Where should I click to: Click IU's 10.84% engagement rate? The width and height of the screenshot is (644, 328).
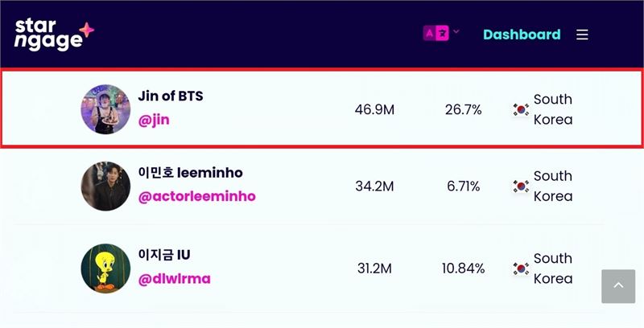coord(464,269)
